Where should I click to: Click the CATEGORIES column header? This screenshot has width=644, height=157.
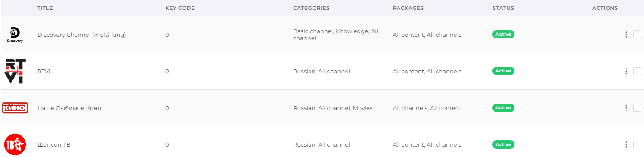[311, 8]
